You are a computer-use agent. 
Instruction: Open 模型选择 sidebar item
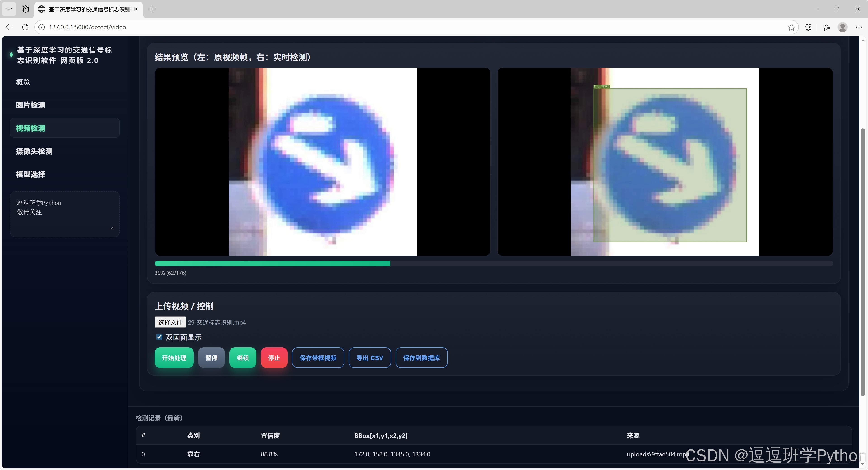30,174
